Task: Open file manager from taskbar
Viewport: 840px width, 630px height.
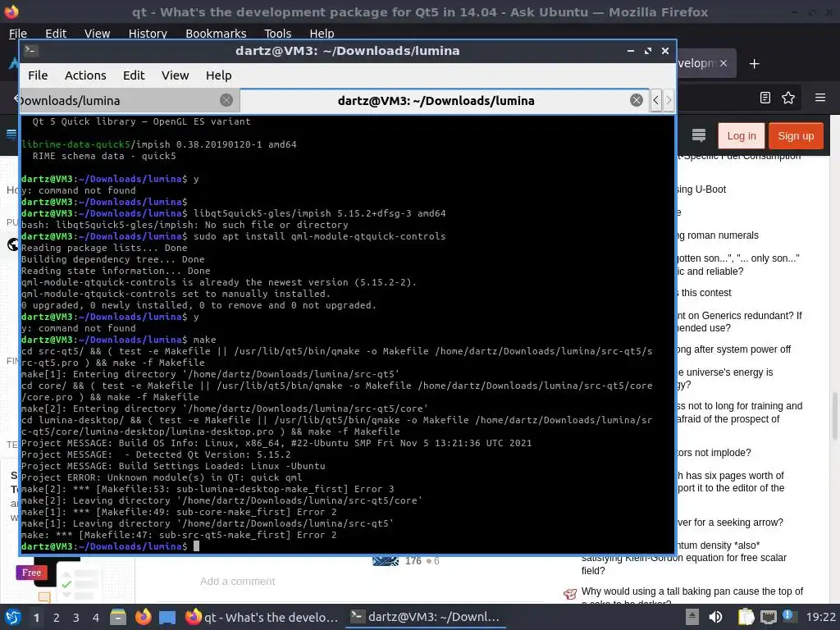Action: click(118, 617)
